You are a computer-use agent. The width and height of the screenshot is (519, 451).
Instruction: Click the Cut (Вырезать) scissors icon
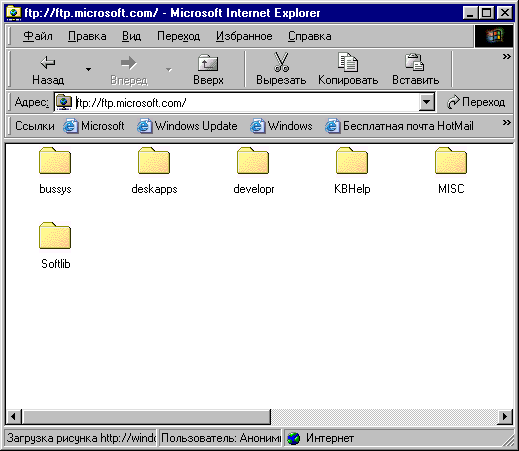(x=281, y=62)
